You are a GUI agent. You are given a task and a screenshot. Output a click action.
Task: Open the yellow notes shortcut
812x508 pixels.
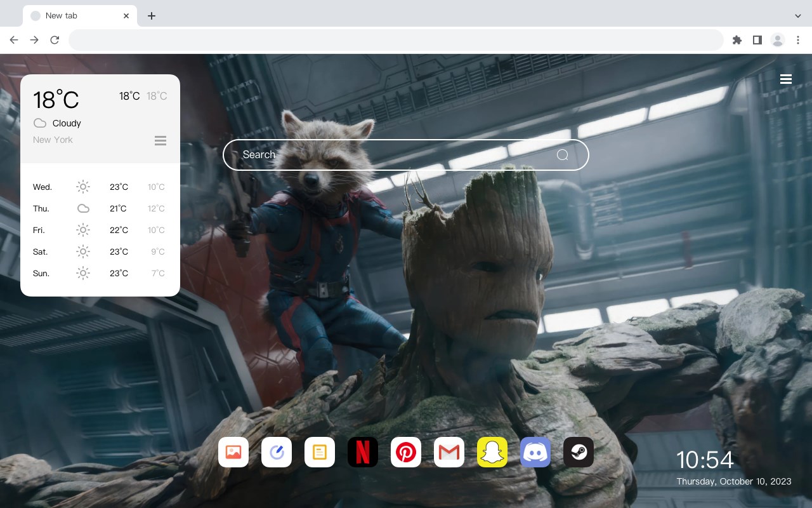click(320, 452)
